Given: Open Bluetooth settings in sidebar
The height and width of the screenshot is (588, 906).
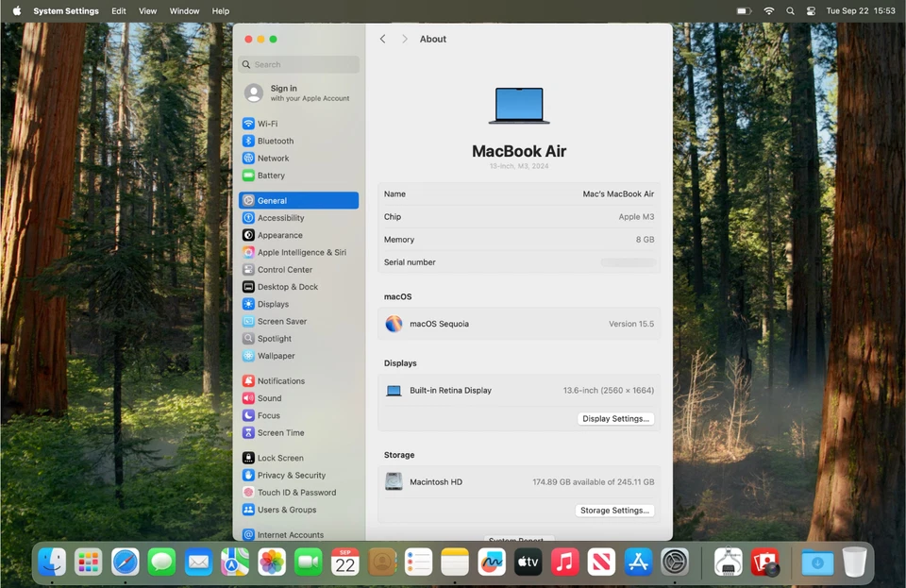Looking at the screenshot, I should click(x=298, y=141).
